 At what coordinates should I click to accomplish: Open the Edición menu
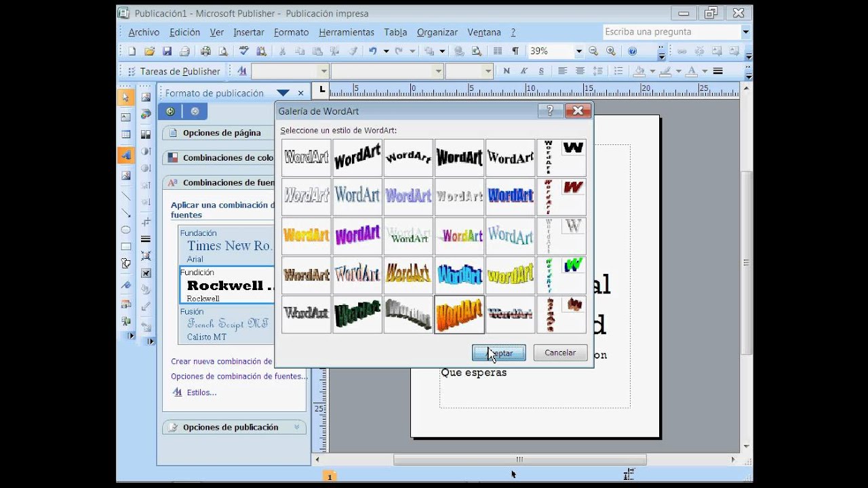pos(184,32)
